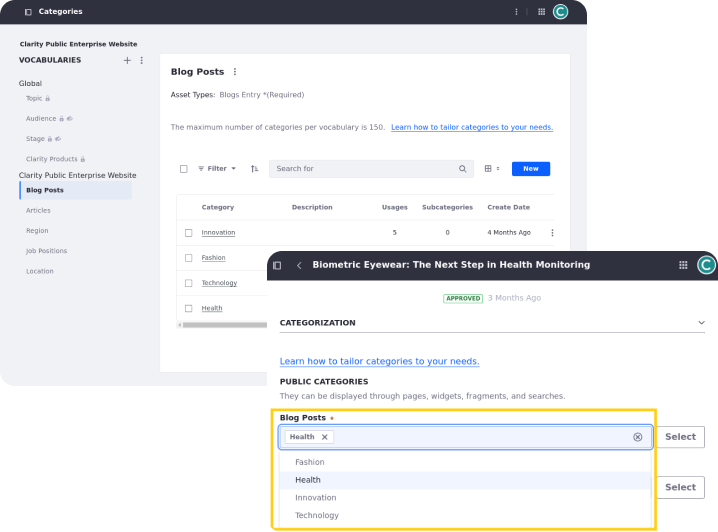Open the Vocabularies kebab options menu
Screen dimensions: 718x532
pyautogui.click(x=141, y=60)
